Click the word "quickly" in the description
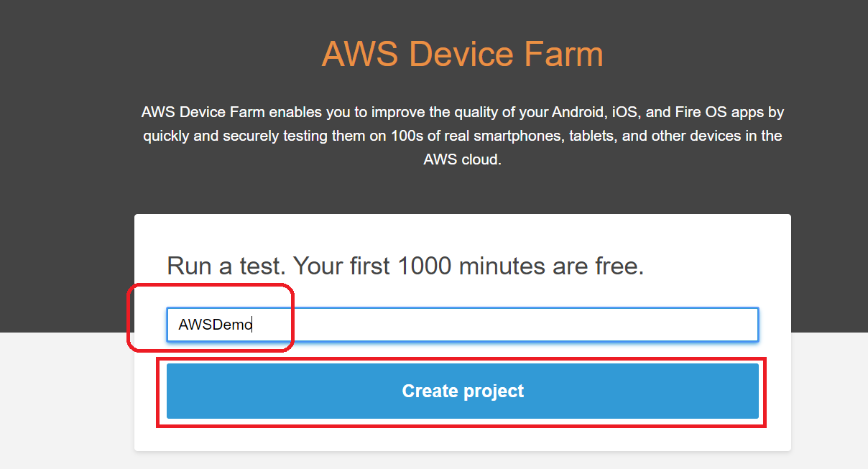 click(166, 136)
